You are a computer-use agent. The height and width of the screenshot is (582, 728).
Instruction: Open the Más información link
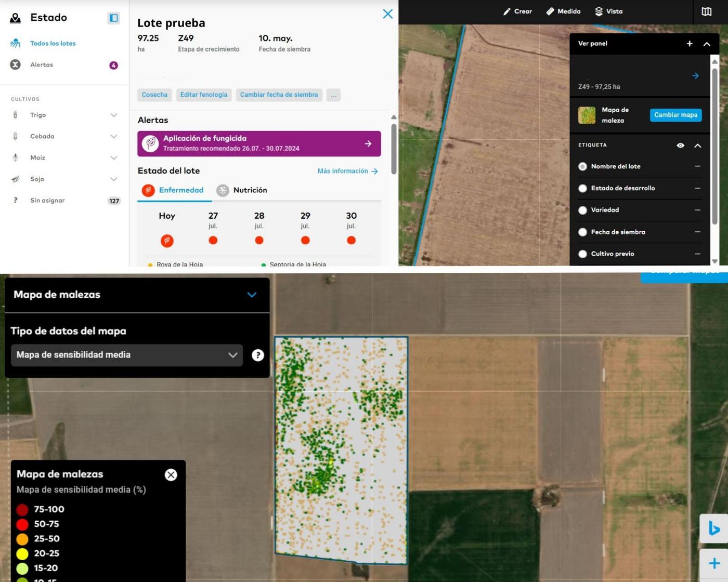[x=347, y=171]
